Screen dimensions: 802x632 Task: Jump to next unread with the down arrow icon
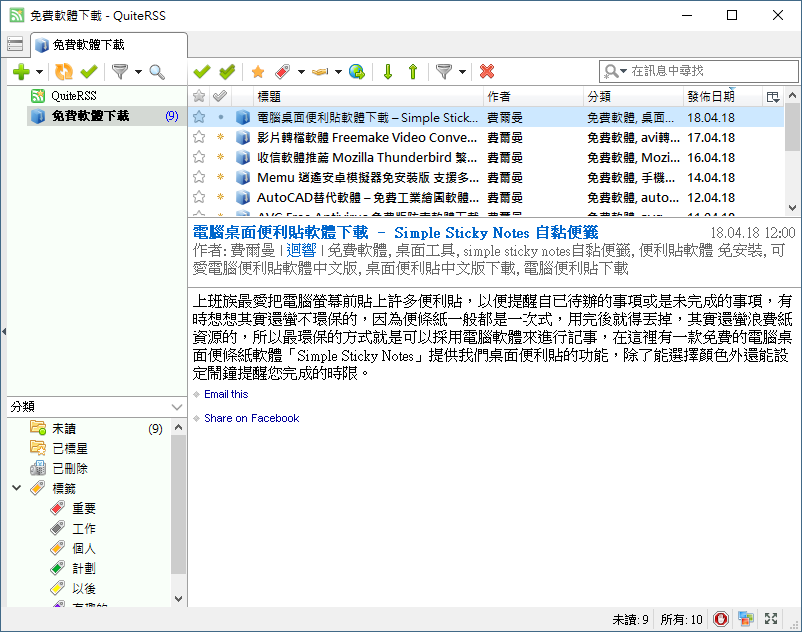pyautogui.click(x=389, y=71)
